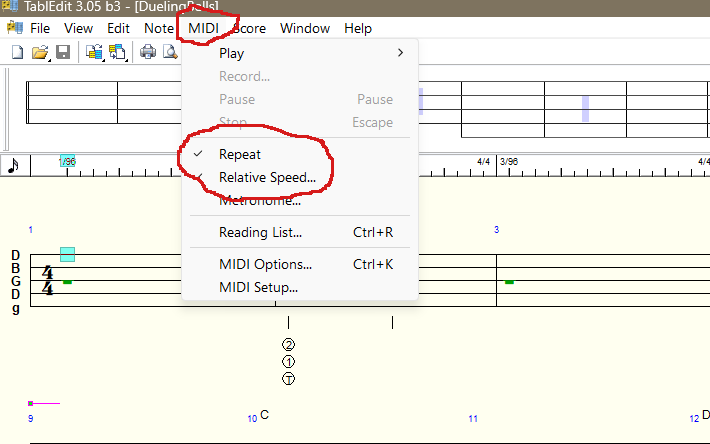Viewport: 710px width, 444px height.
Task: Click the New document icon
Action: pos(17,53)
